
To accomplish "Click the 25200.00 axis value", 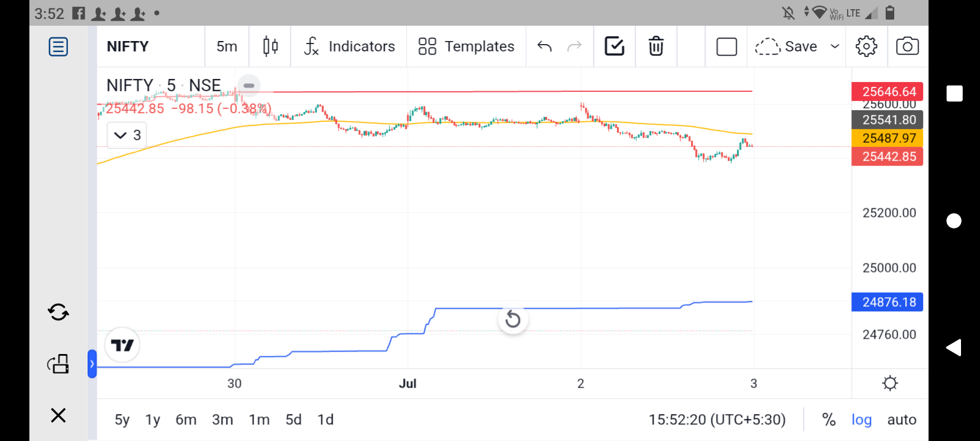I will 889,213.
